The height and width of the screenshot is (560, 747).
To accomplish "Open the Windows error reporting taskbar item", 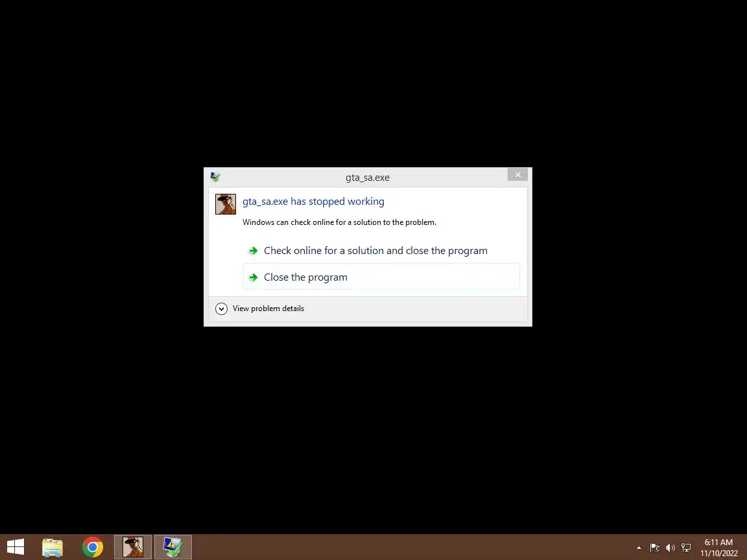I will point(173,547).
